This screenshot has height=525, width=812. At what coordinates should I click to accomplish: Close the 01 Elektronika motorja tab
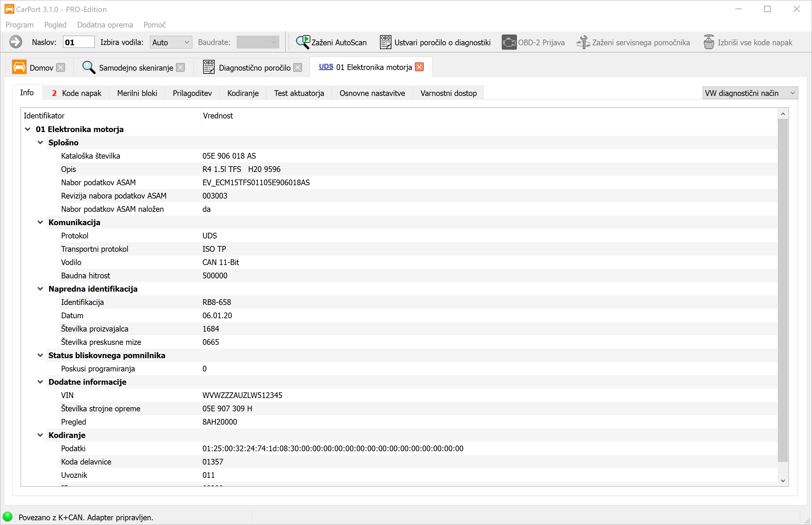(x=419, y=67)
